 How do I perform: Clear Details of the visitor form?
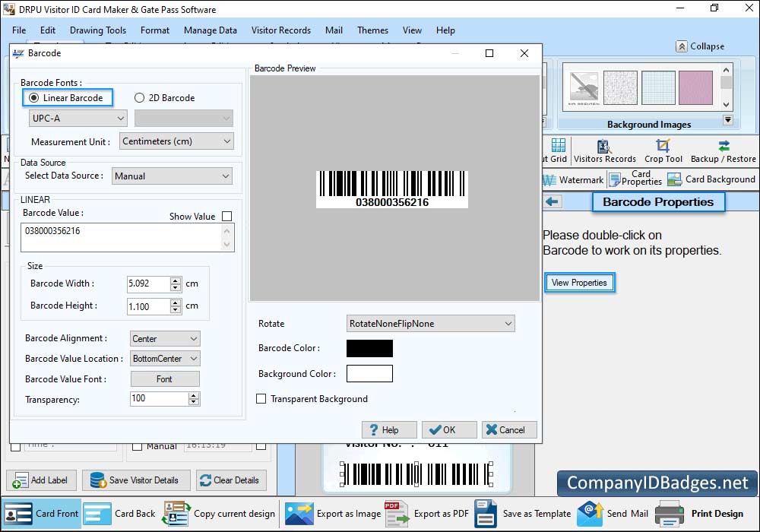click(x=231, y=480)
